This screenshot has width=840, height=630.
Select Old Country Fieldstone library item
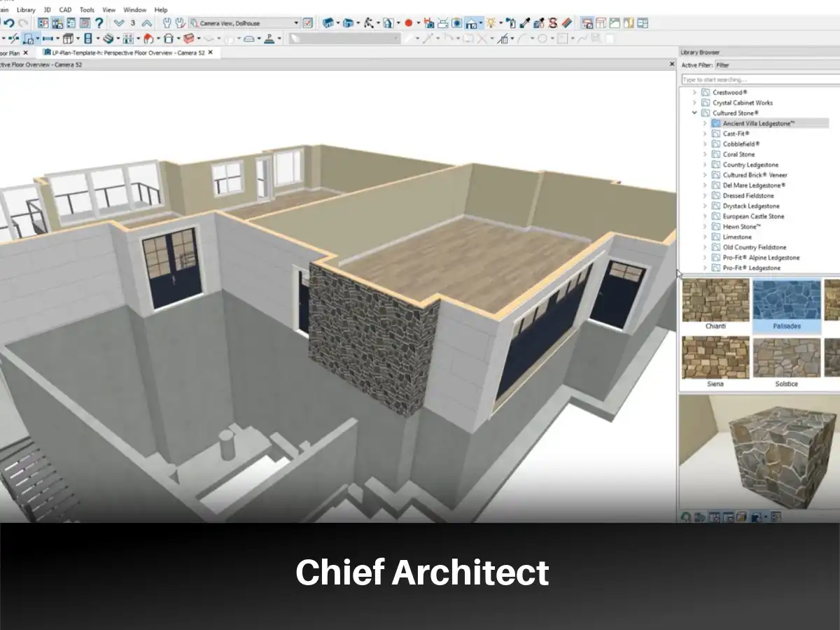755,247
